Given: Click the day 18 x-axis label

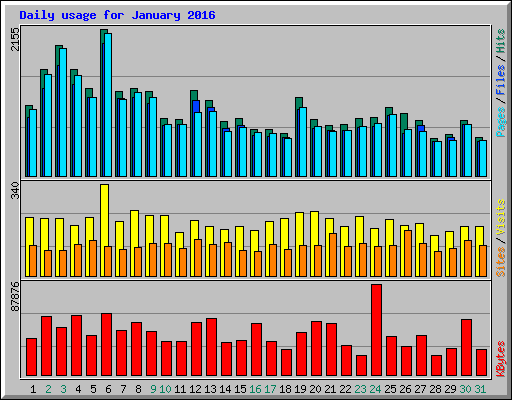Looking at the screenshot, I should point(285,389).
